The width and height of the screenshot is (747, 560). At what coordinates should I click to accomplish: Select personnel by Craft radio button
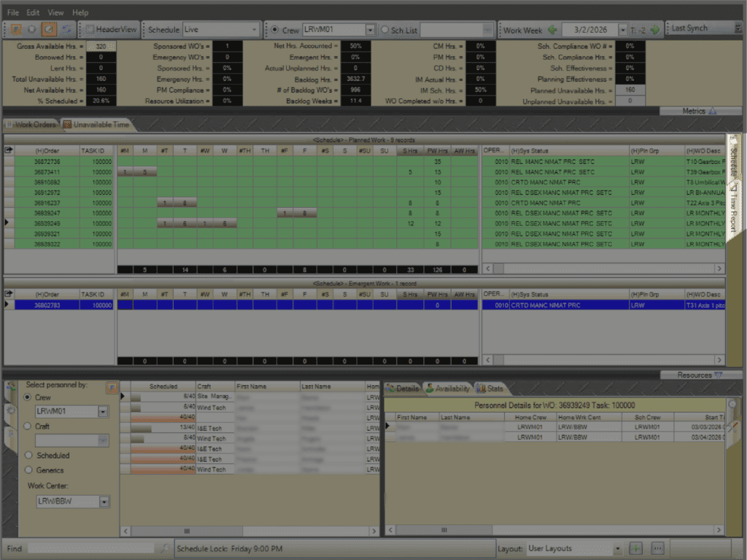point(28,426)
